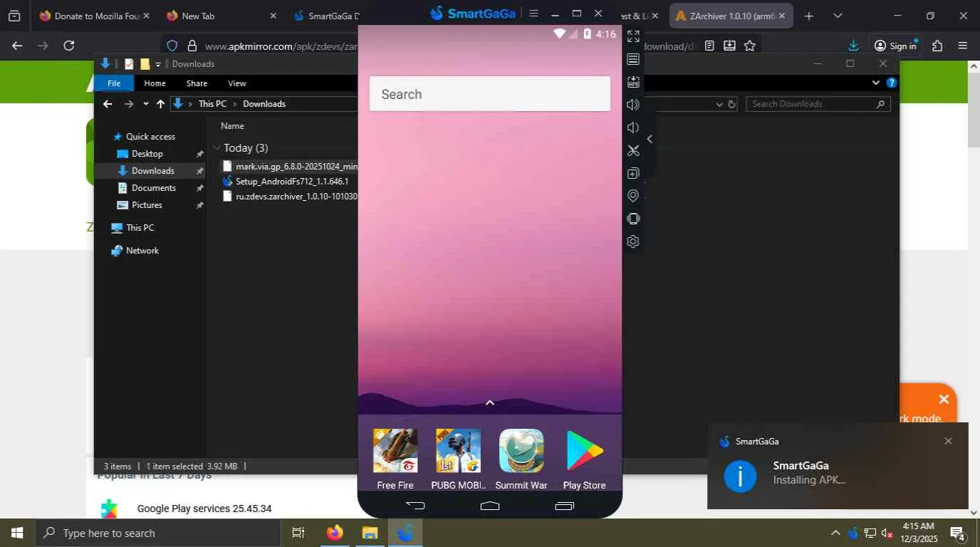Click the install APK icon in SmartGaGa sidebar

point(633,82)
